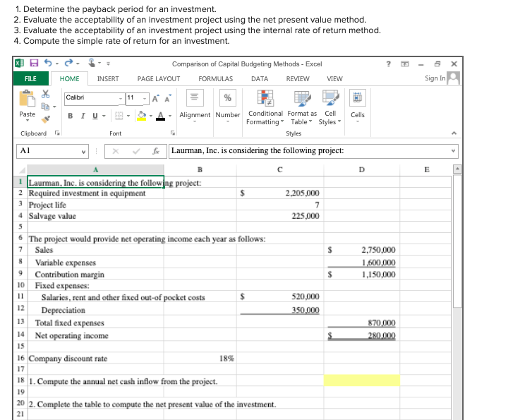Viewport: 532px width, 420px height.
Task: Expand the formula bar chevron
Action: (453, 151)
